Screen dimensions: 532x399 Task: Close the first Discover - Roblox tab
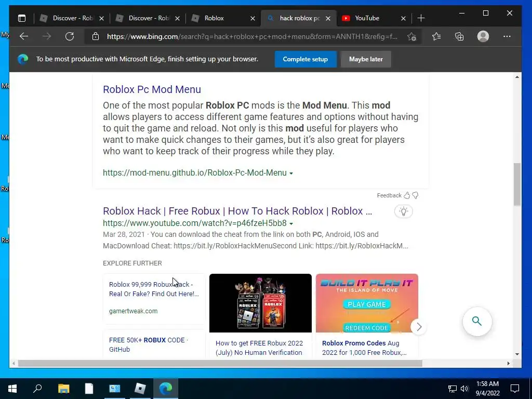(x=101, y=18)
